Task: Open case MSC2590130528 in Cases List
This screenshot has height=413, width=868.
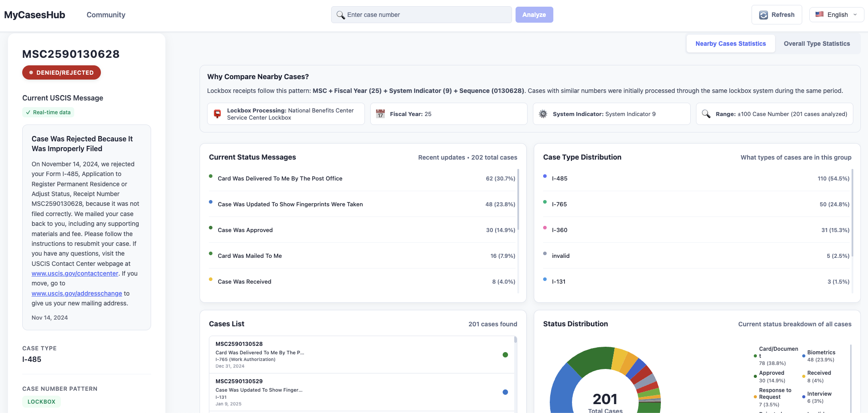Action: click(x=362, y=355)
